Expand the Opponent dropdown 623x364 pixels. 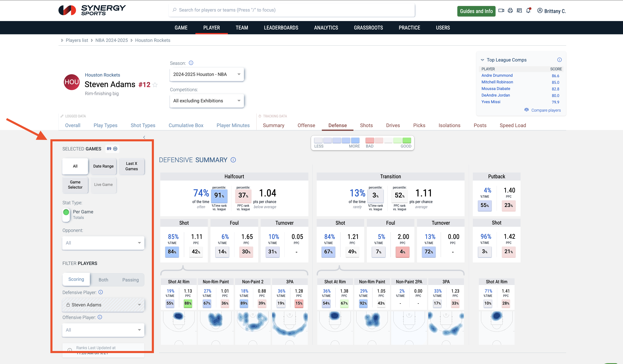point(103,243)
